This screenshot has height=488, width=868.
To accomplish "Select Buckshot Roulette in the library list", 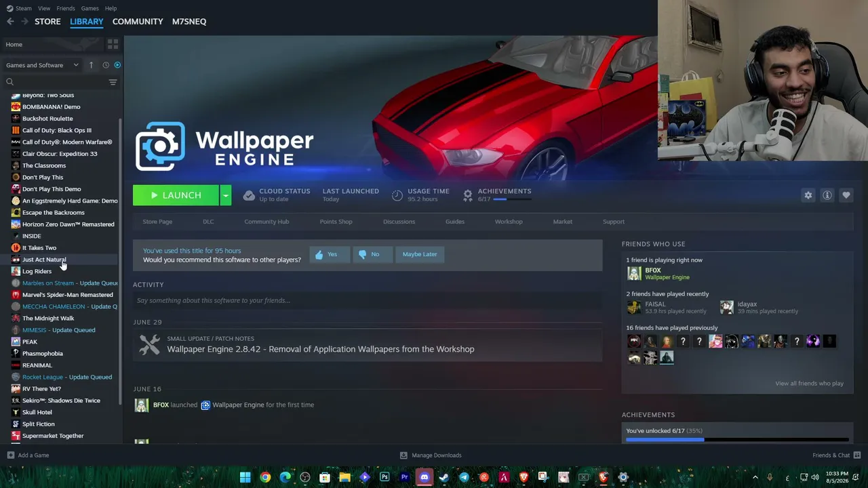I will 47,119.
